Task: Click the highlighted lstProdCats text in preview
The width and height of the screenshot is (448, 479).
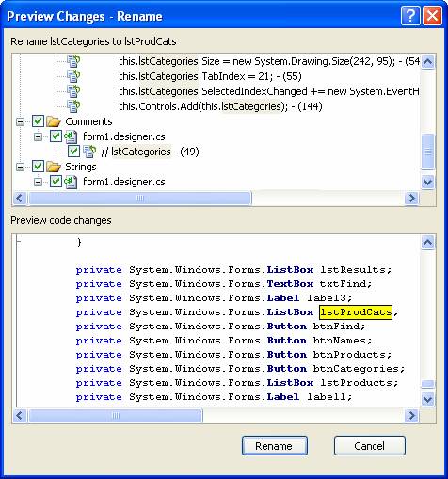Action: click(356, 312)
